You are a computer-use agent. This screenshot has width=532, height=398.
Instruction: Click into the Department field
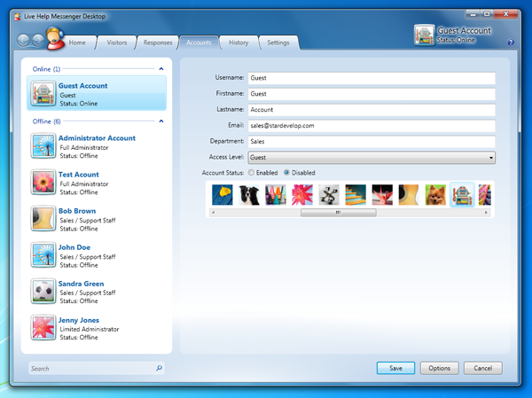point(372,142)
